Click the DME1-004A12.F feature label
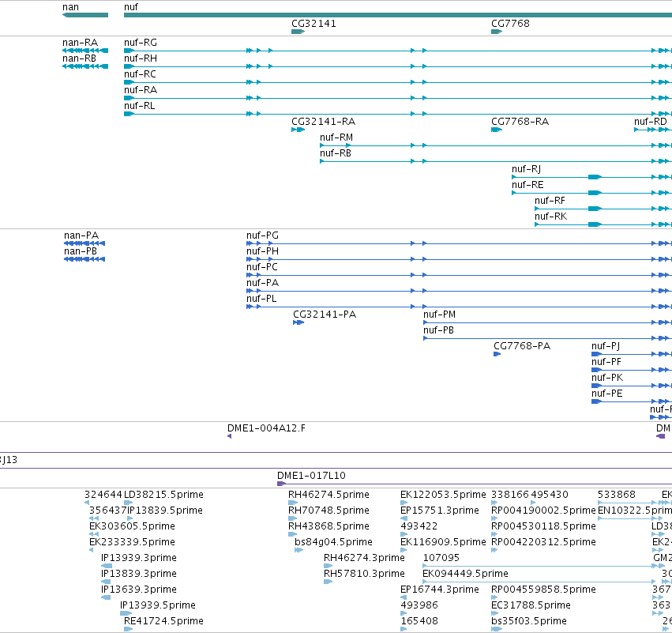The height and width of the screenshot is (633, 672). [267, 428]
